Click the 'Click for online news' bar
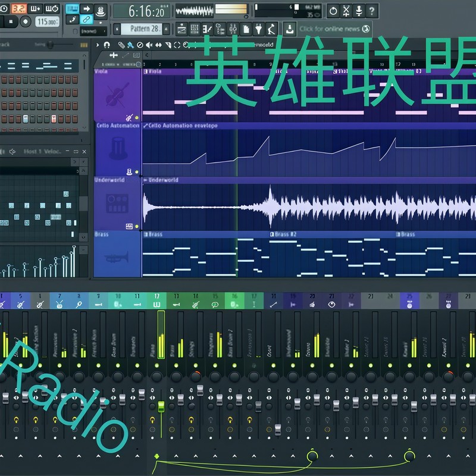Screen dimensions: 476x476 (334, 29)
